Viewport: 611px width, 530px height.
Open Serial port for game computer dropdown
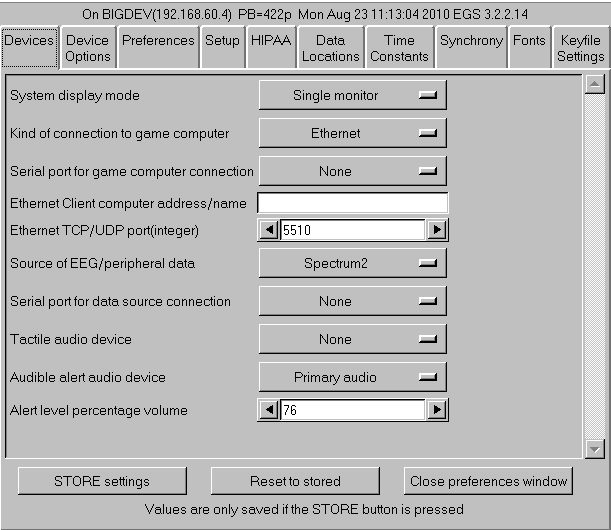click(352, 172)
